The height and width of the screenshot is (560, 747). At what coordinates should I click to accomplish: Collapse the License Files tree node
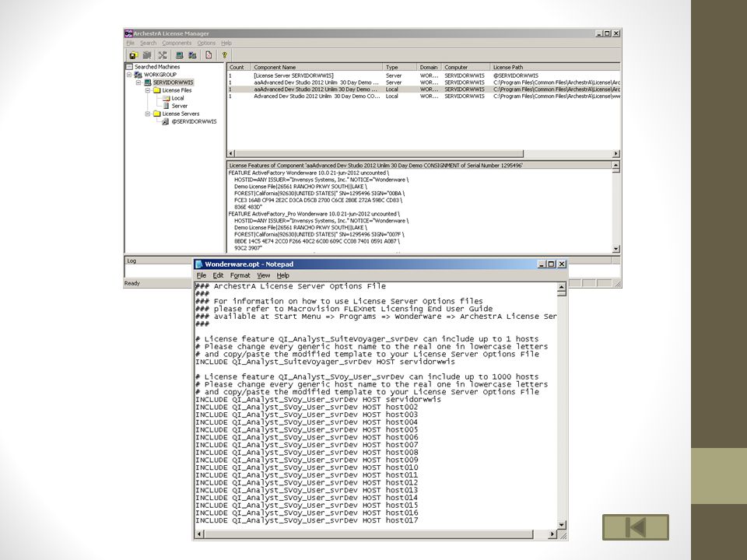tap(148, 90)
